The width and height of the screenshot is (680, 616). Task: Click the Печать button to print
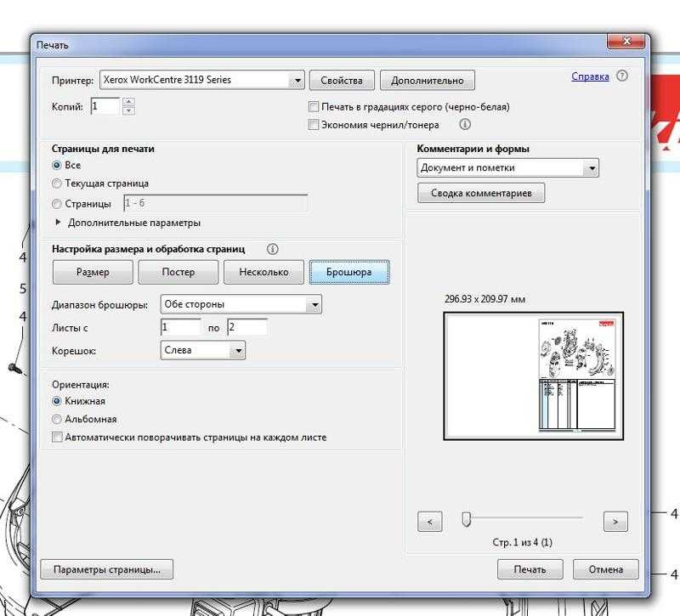tap(530, 569)
